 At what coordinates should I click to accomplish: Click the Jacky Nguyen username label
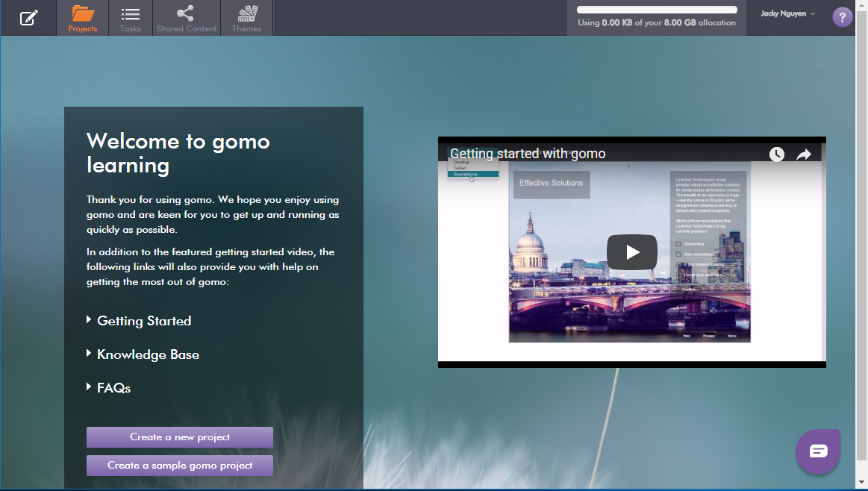pyautogui.click(x=783, y=13)
